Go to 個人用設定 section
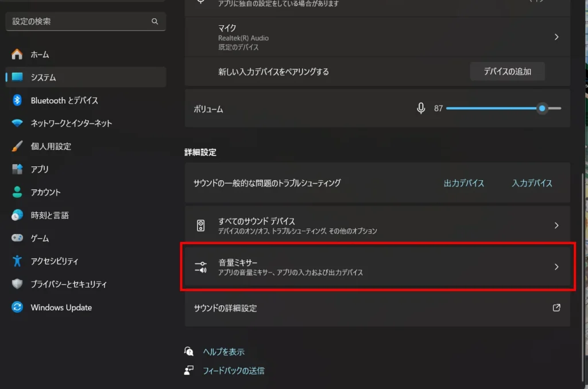588x389 pixels. 51,146
